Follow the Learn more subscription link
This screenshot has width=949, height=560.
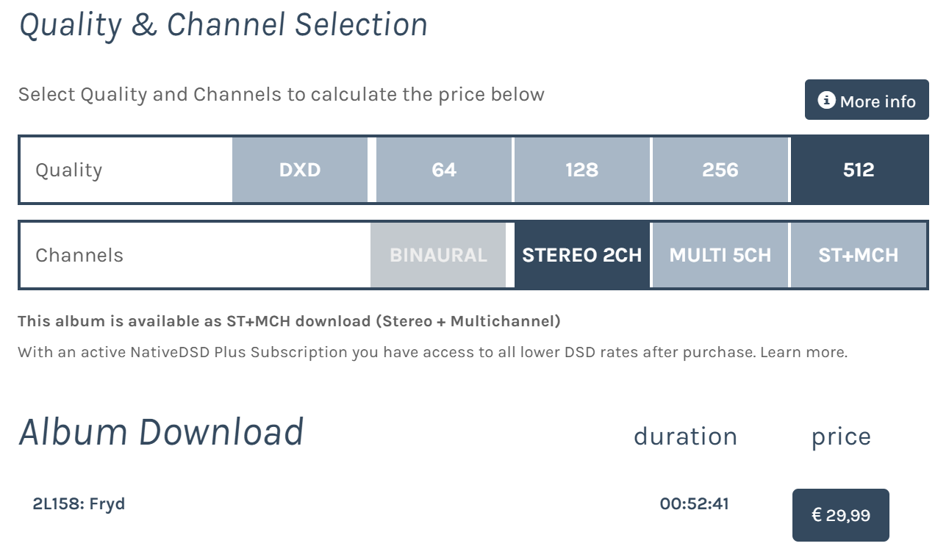[803, 352]
